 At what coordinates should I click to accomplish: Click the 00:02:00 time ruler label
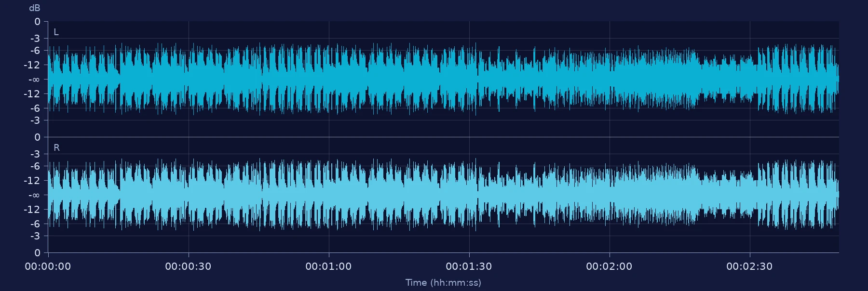609,266
